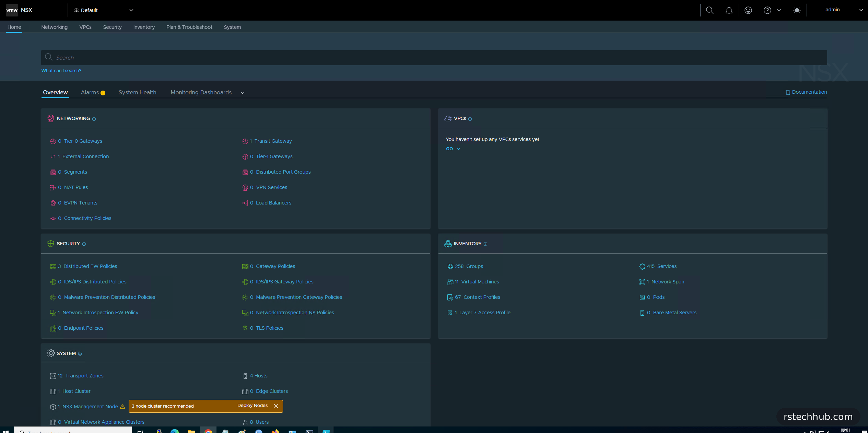This screenshot has width=868, height=433.
Task: Open the search magnifier icon in the header
Action: [x=709, y=10]
